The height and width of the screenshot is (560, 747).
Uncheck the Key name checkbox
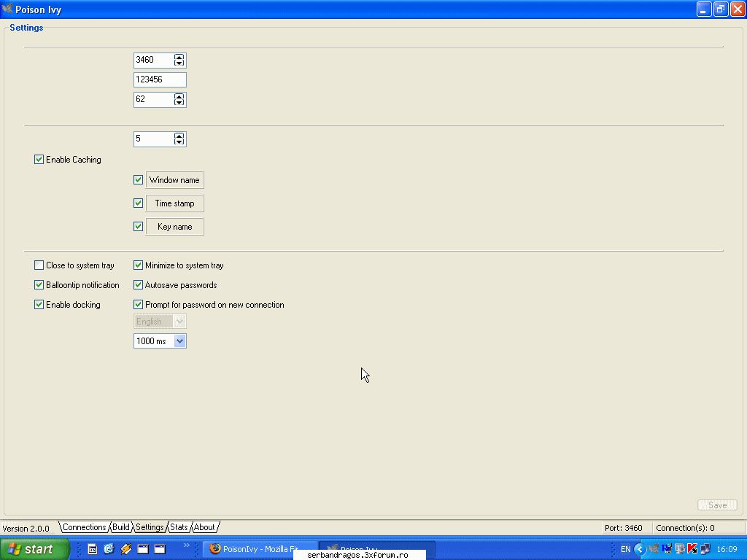point(138,227)
